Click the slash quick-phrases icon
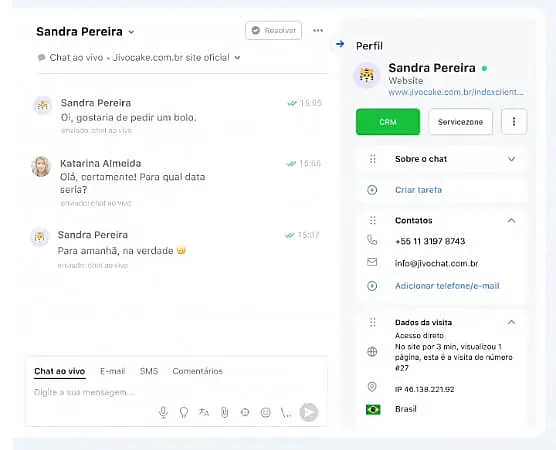Viewport: 556px width, 450px height. click(x=286, y=412)
